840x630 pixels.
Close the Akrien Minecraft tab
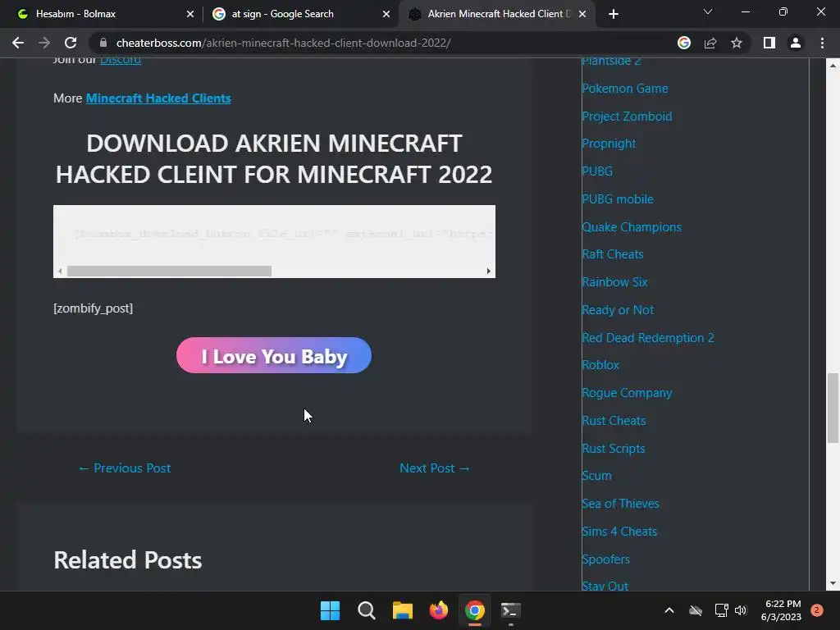coord(583,14)
